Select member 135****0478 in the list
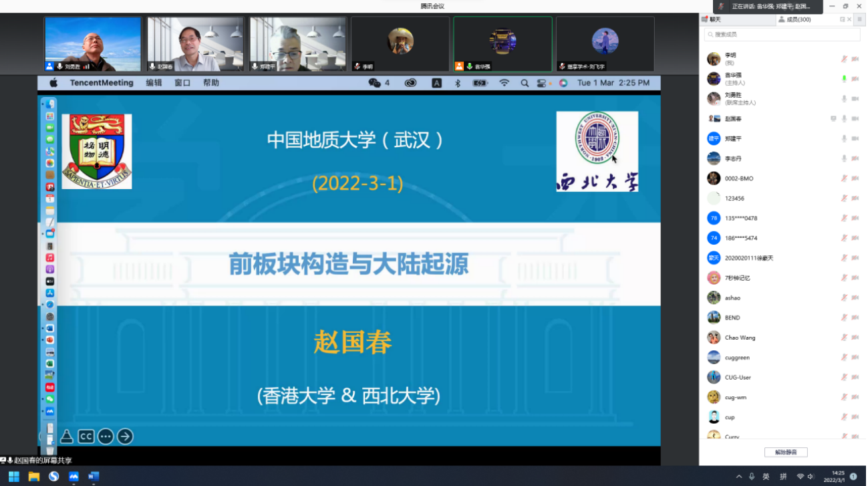868x486 pixels. [783, 218]
